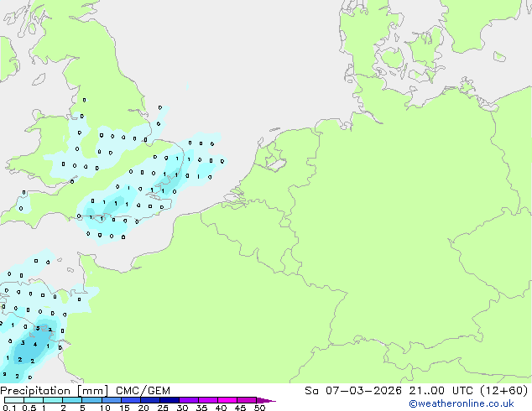Select the 25–30 mm legend color swatch
Viewport: 532px width, 411px height.
(169, 400)
